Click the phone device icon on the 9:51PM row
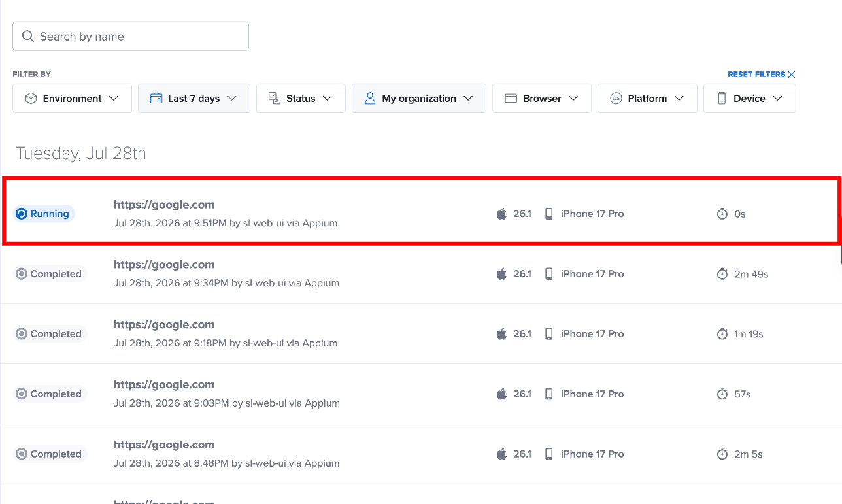 click(x=549, y=214)
